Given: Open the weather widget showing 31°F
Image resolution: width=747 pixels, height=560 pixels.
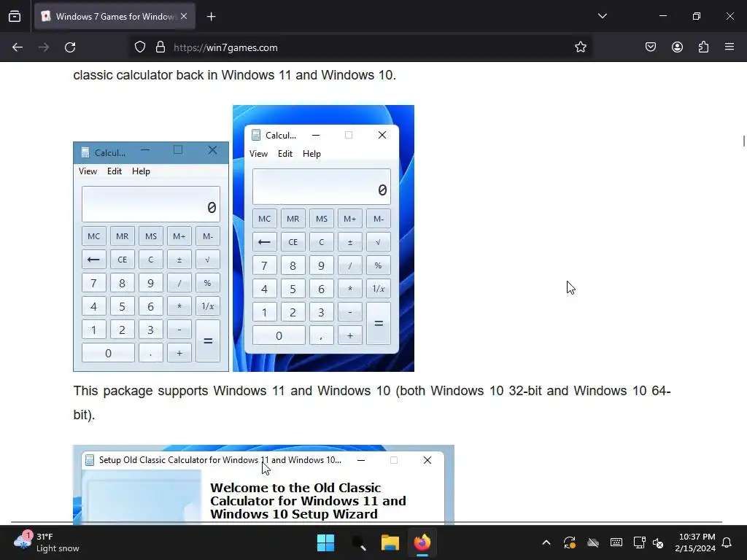Looking at the screenshot, I should (47, 542).
